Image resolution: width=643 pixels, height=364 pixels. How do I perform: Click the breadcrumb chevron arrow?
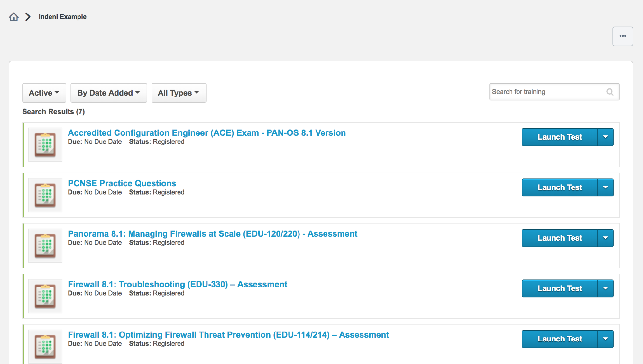coord(27,16)
